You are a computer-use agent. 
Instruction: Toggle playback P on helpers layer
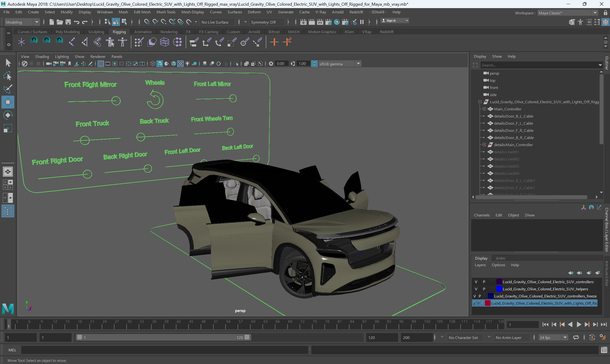click(x=484, y=289)
